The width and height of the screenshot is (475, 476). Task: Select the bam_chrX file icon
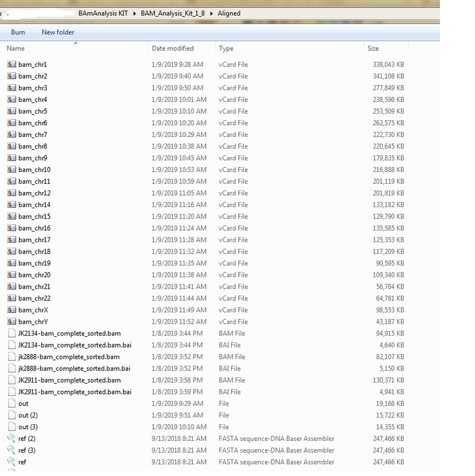11,309
